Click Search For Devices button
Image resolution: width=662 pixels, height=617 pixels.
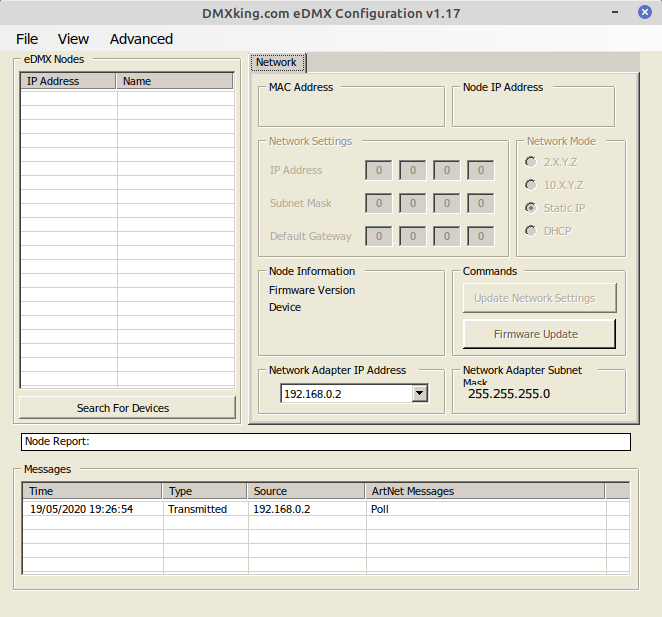pyautogui.click(x=127, y=408)
